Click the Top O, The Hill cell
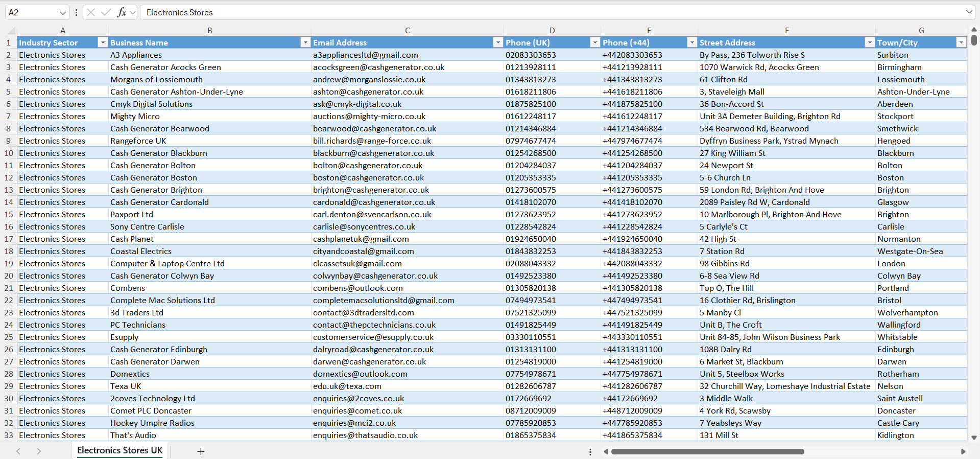Image resolution: width=980 pixels, height=459 pixels. tap(786, 288)
